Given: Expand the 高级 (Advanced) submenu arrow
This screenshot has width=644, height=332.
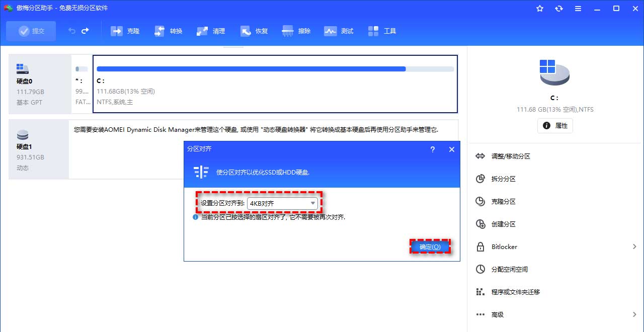Looking at the screenshot, I should click(x=634, y=315).
